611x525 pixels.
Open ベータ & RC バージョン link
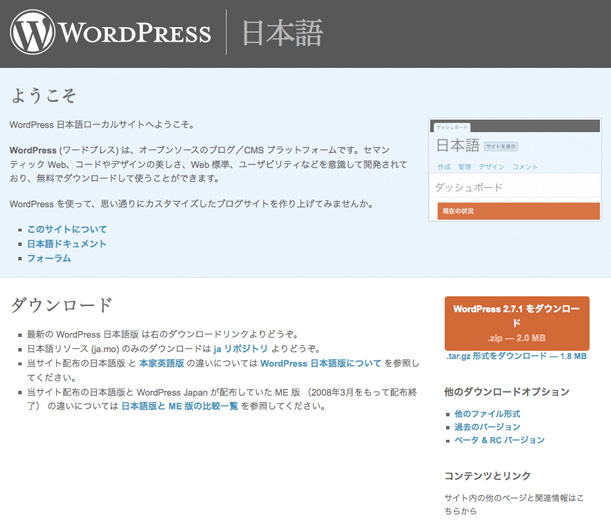coord(499,440)
